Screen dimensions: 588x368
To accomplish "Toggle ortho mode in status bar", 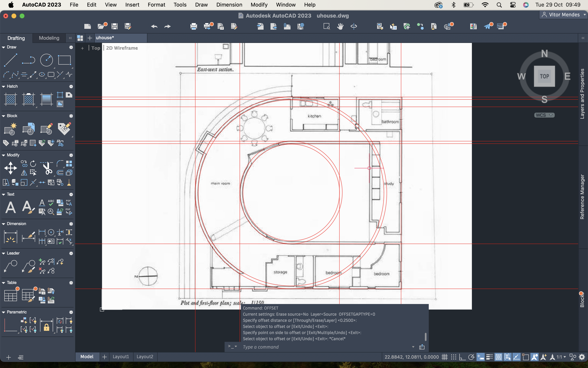I will point(462,357).
